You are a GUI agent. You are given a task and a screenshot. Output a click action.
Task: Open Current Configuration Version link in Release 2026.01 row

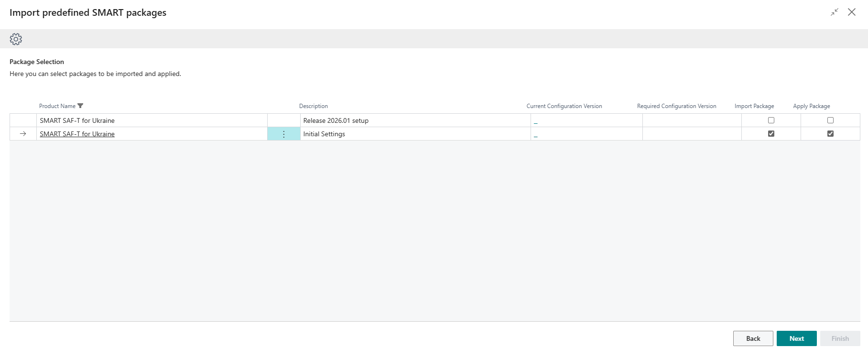536,122
